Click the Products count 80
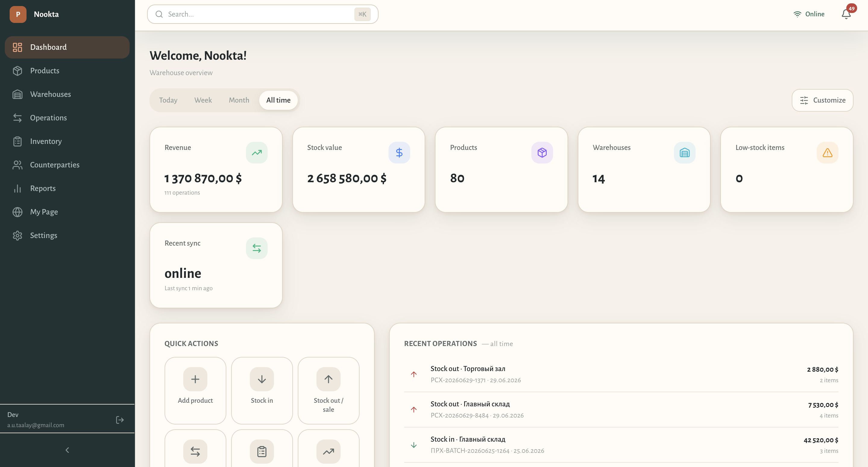 pos(457,178)
